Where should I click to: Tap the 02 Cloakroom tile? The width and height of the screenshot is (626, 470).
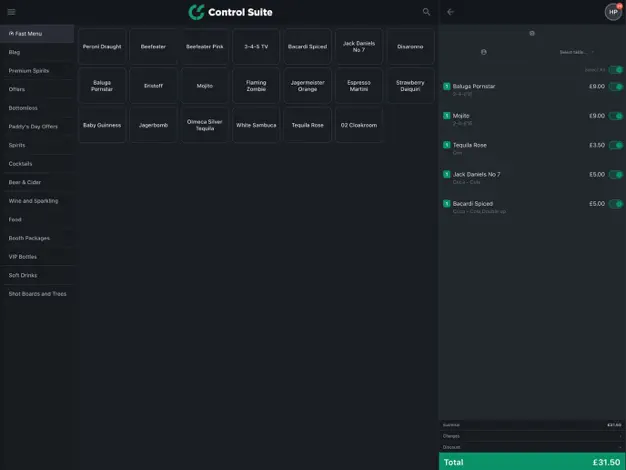[x=359, y=125]
